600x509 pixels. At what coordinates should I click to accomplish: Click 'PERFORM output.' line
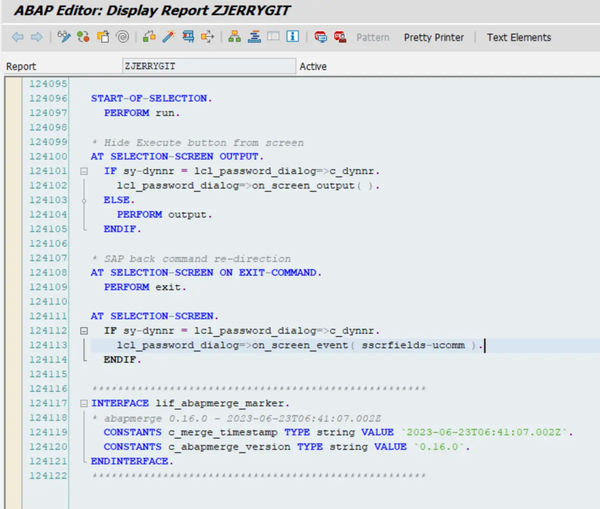164,215
